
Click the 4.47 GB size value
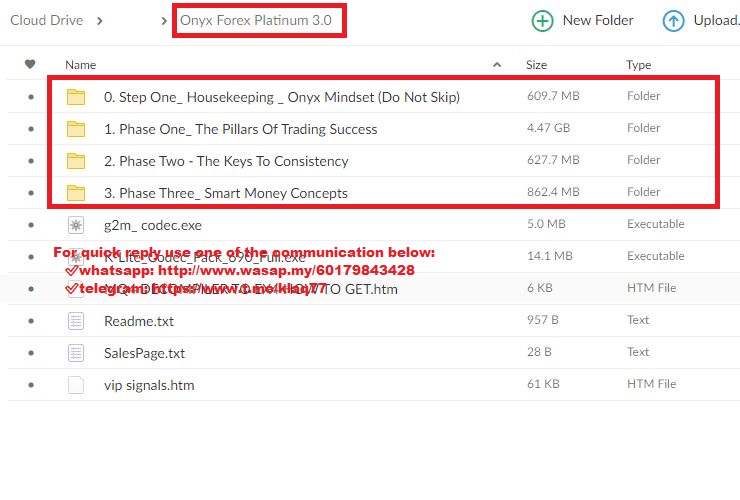point(548,128)
